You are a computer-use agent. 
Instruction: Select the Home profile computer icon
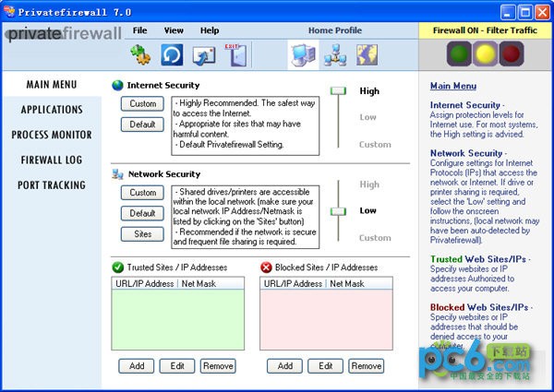(x=303, y=54)
